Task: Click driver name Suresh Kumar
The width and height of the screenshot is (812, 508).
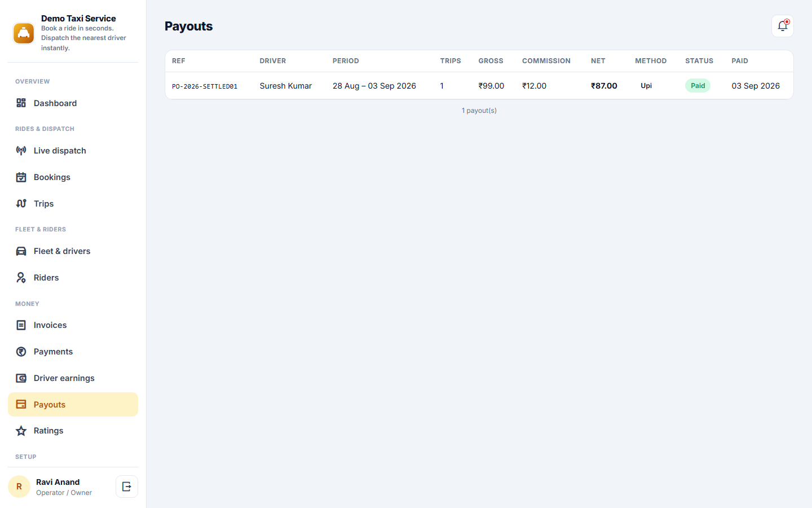Action: click(x=286, y=86)
